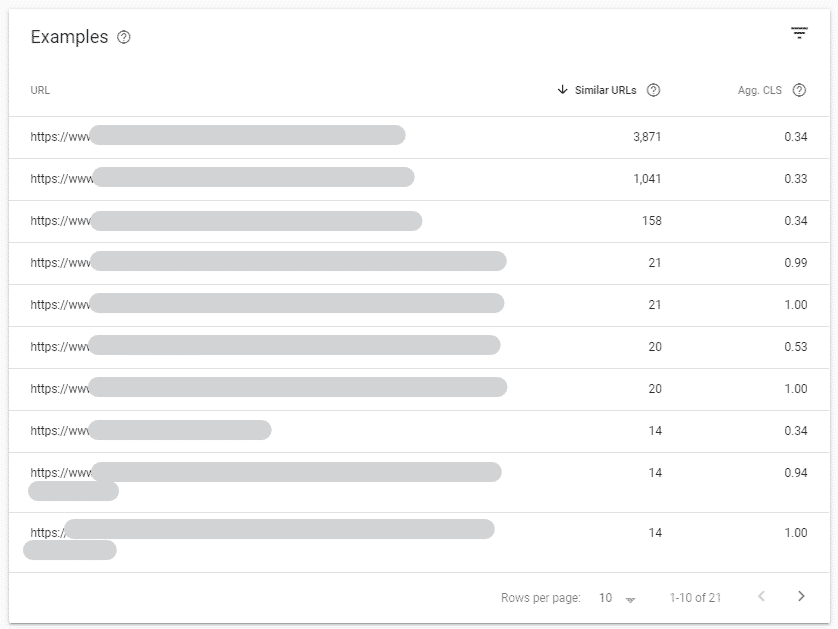Viewport: 838px width, 629px height.
Task: Click the URL column header
Action: [x=40, y=90]
